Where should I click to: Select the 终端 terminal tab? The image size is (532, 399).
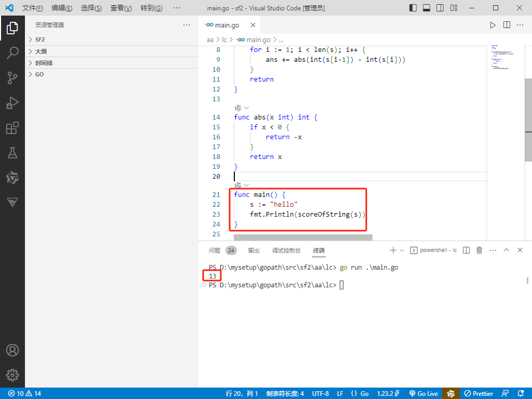pos(319,250)
